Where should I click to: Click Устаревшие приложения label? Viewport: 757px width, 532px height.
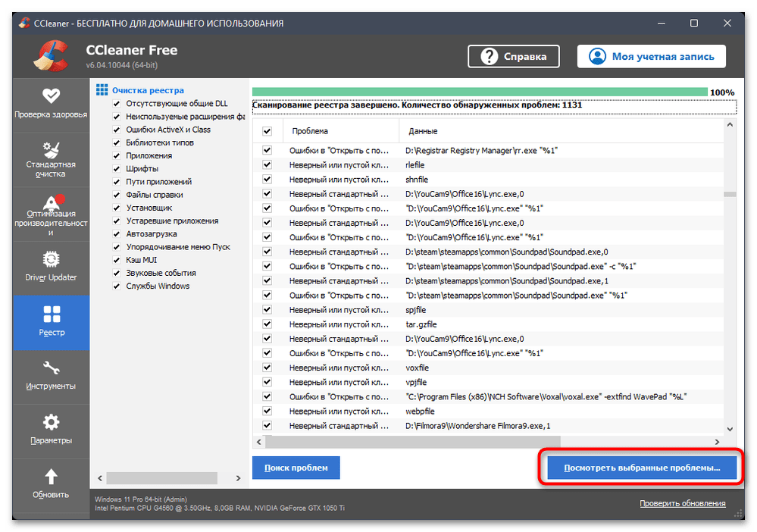(x=172, y=221)
